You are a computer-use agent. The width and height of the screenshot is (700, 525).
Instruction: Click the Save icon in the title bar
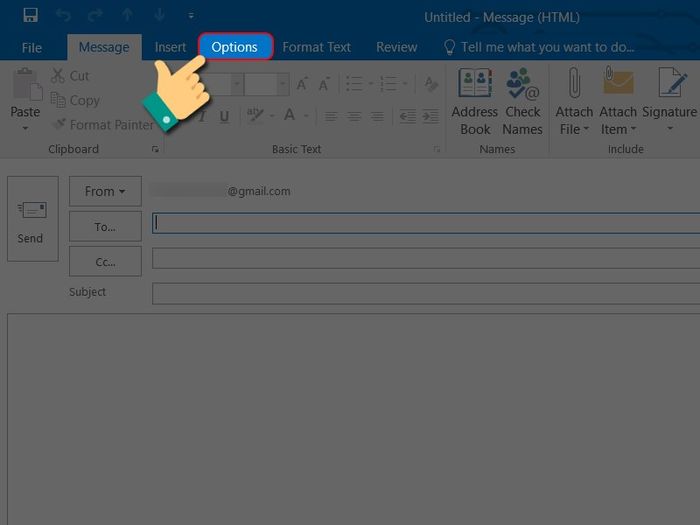pos(31,16)
